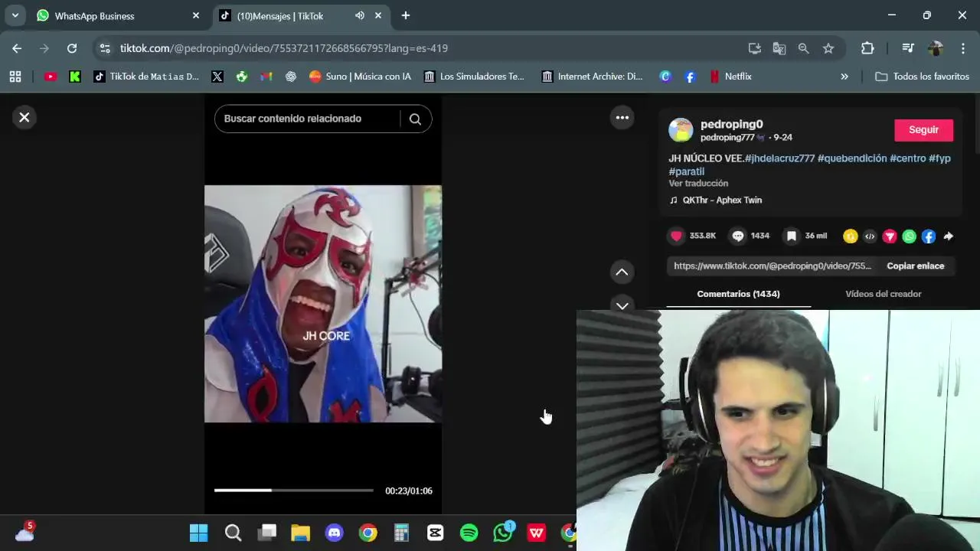Open the embed code icon

coord(870,236)
